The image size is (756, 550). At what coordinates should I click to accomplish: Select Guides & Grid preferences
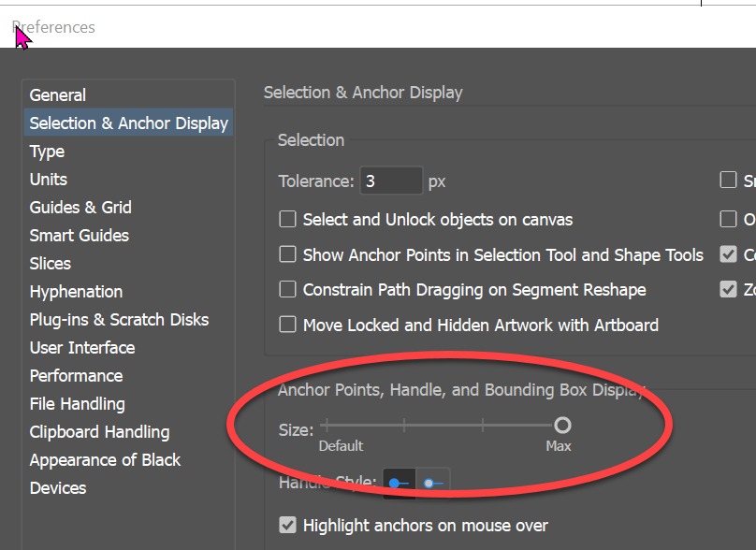79,207
